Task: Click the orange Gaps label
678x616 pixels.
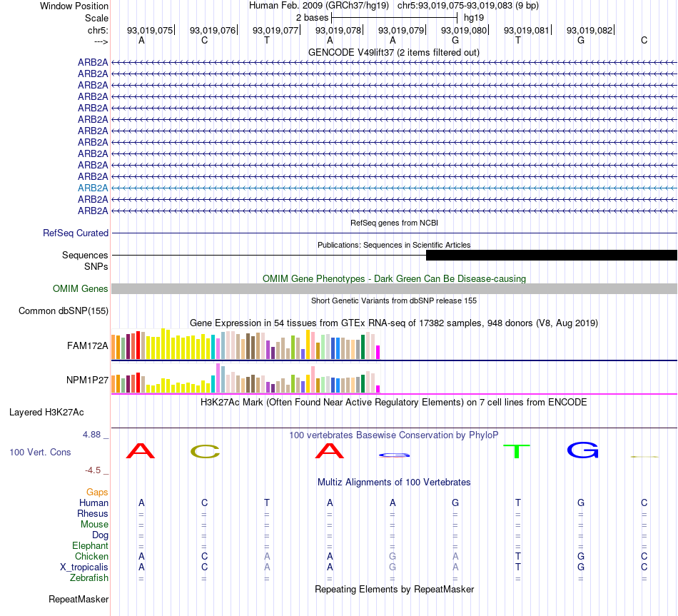Action: click(x=97, y=493)
